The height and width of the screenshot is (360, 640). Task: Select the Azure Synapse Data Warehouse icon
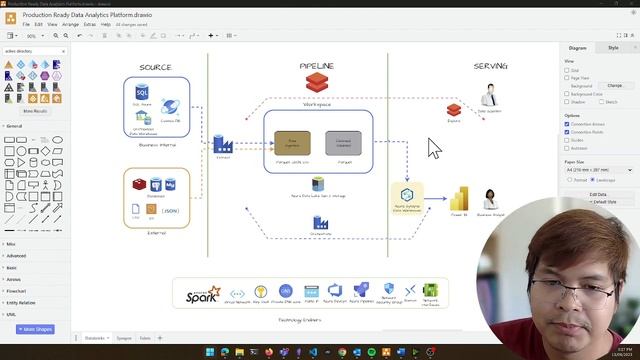[x=407, y=195]
